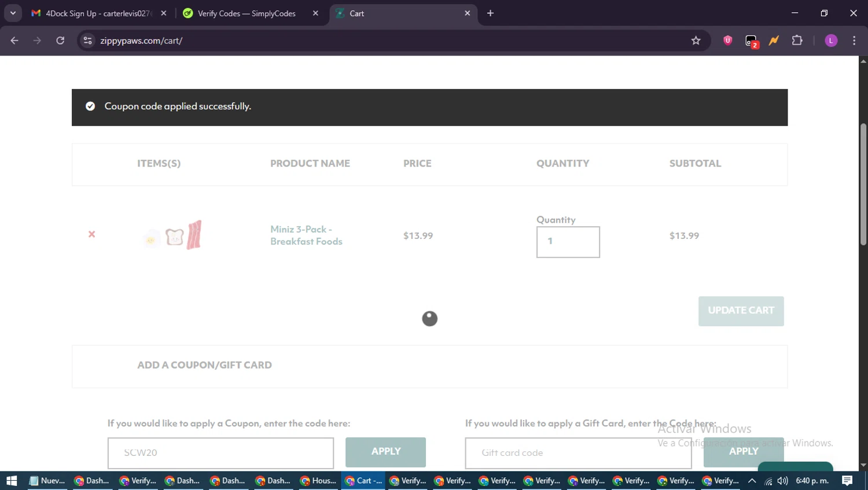Screen dimensions: 868x490
Task: Open the Chrome profile avatar L
Action: point(831,40)
